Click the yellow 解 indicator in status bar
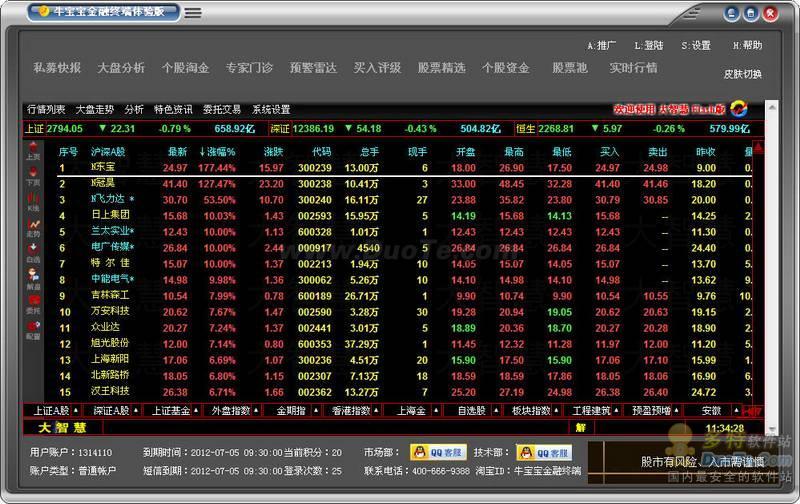 pos(581,427)
